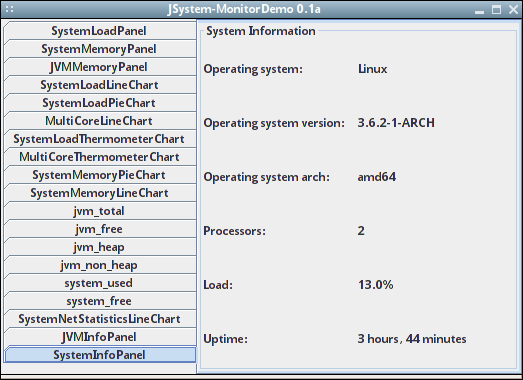Select the system_free tab
This screenshot has height=380, width=523.
(x=100, y=301)
